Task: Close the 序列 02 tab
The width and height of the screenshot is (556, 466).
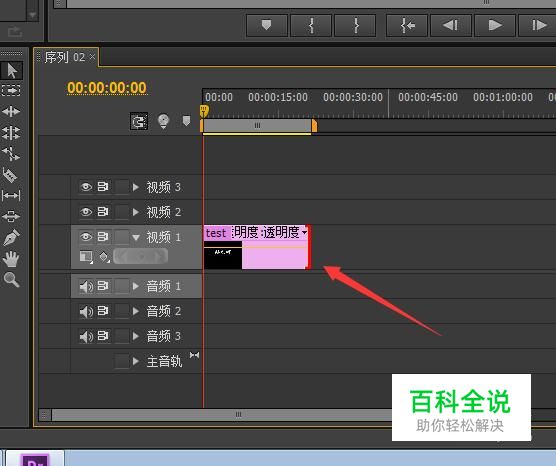Action: pyautogui.click(x=92, y=57)
